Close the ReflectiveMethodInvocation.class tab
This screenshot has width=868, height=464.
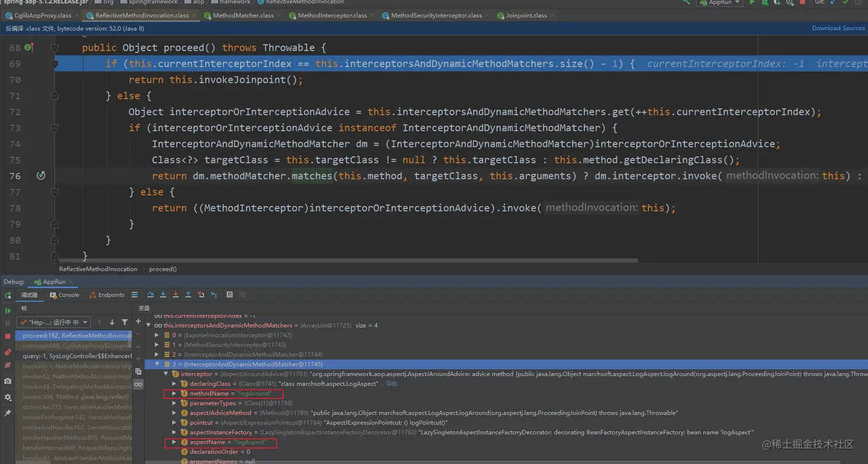(193, 16)
